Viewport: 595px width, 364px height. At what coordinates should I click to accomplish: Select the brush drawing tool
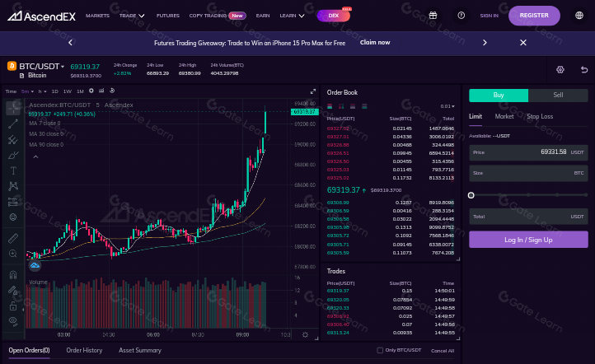pyautogui.click(x=13, y=155)
